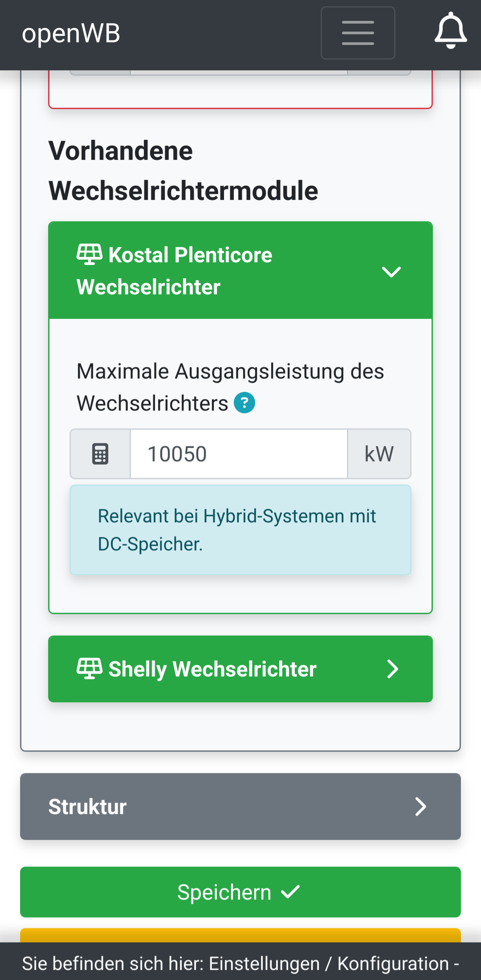Click the yellow button below Speichern

tap(240, 935)
